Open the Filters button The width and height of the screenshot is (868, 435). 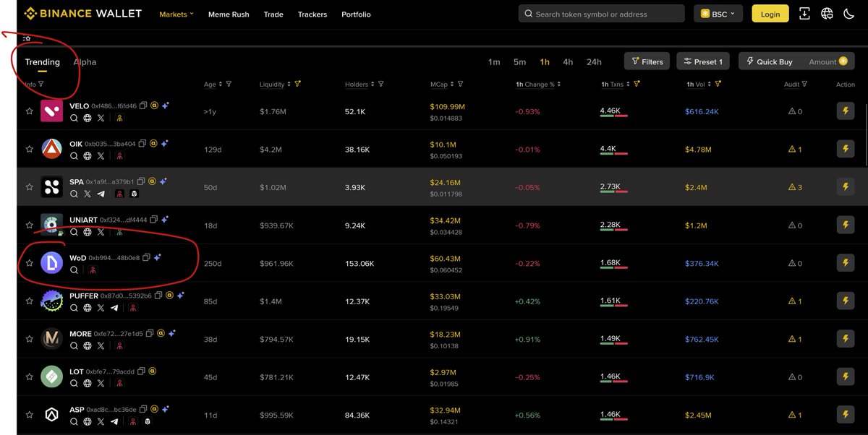pyautogui.click(x=647, y=61)
